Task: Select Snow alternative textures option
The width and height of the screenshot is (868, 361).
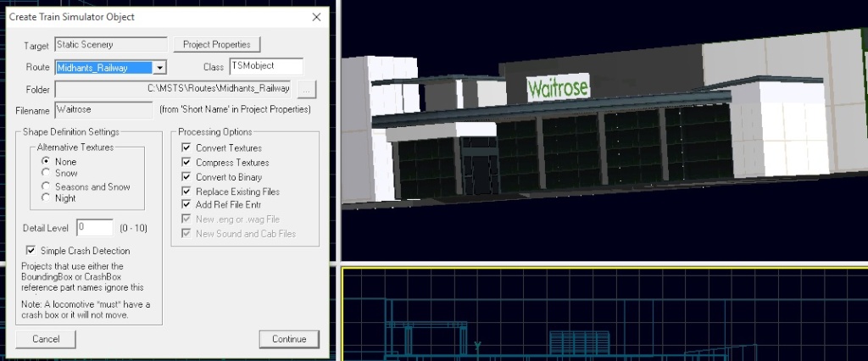Action: click(46, 173)
